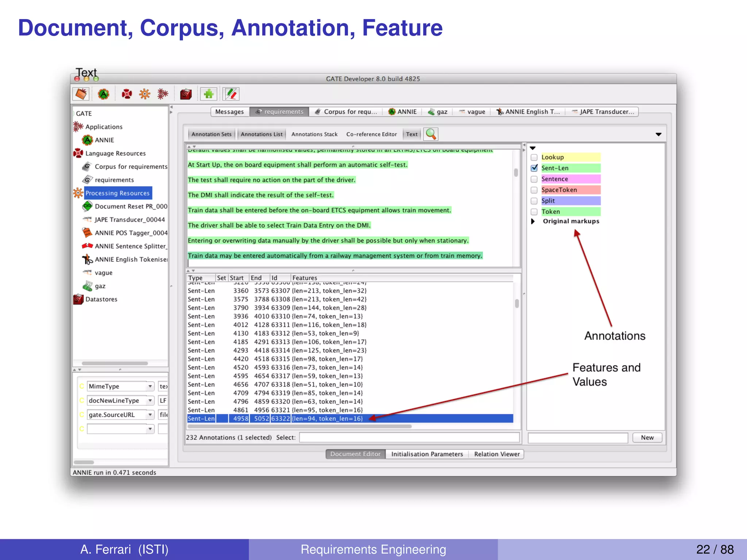Click the Split blue color swatch
747x560 pixels.
[570, 201]
